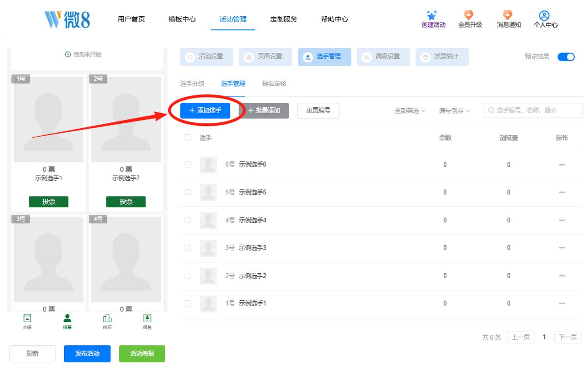Check the select-all checkbox beside 选手 header
The width and height of the screenshot is (588, 379).
pyautogui.click(x=187, y=138)
